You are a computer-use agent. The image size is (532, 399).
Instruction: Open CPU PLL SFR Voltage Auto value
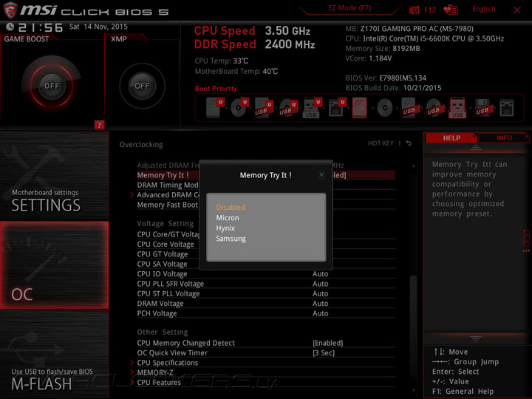(320, 284)
